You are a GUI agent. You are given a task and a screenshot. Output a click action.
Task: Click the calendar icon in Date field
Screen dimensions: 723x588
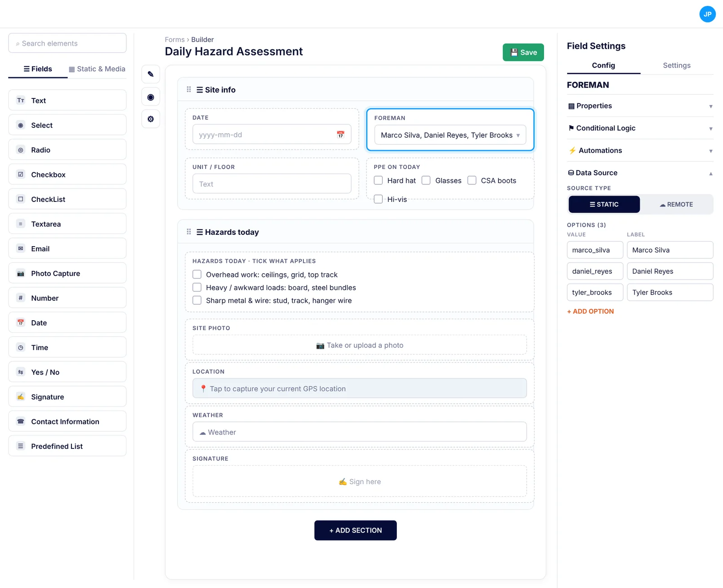pyautogui.click(x=341, y=135)
